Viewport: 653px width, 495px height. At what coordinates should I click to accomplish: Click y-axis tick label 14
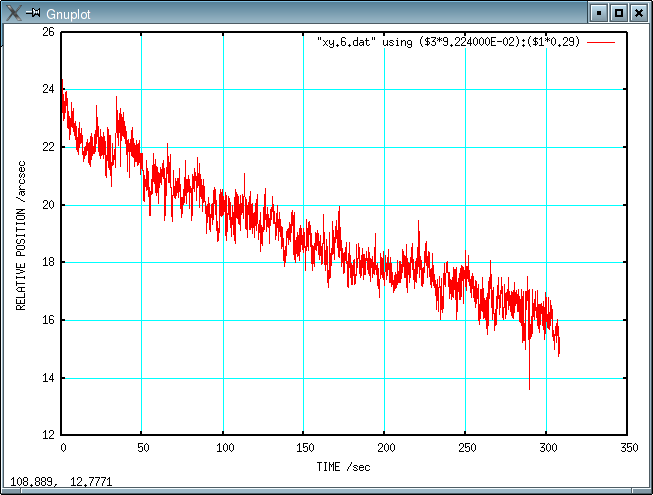pyautogui.click(x=48, y=378)
